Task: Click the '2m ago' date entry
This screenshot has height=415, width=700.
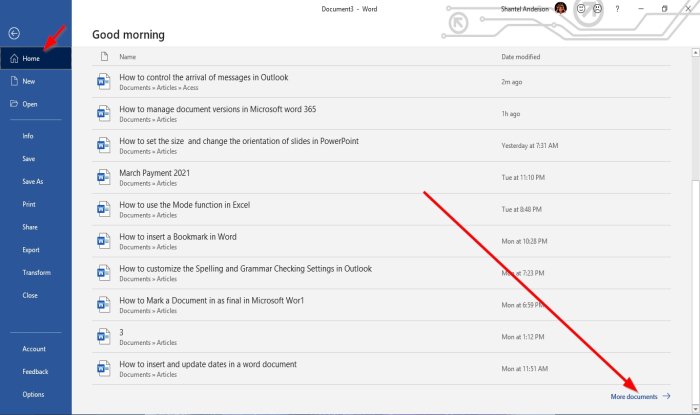Action: [512, 82]
